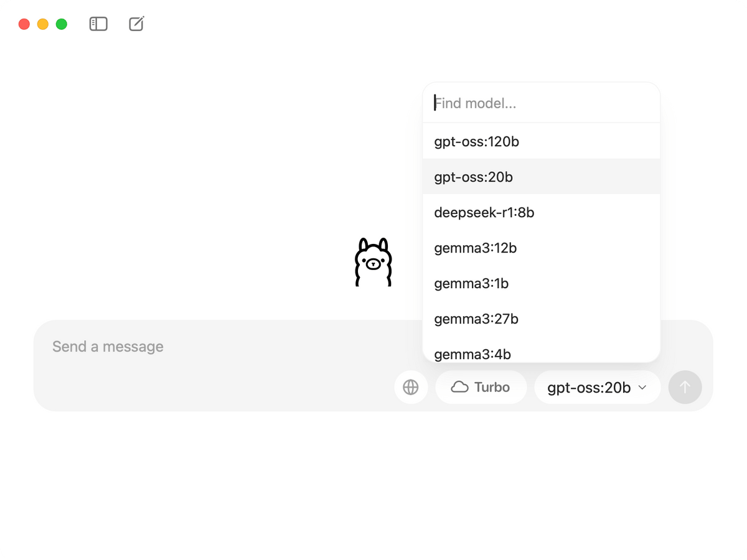Toggle Turbo cloud mode
Image resolution: width=747 pixels, height=560 pixels.
[481, 387]
